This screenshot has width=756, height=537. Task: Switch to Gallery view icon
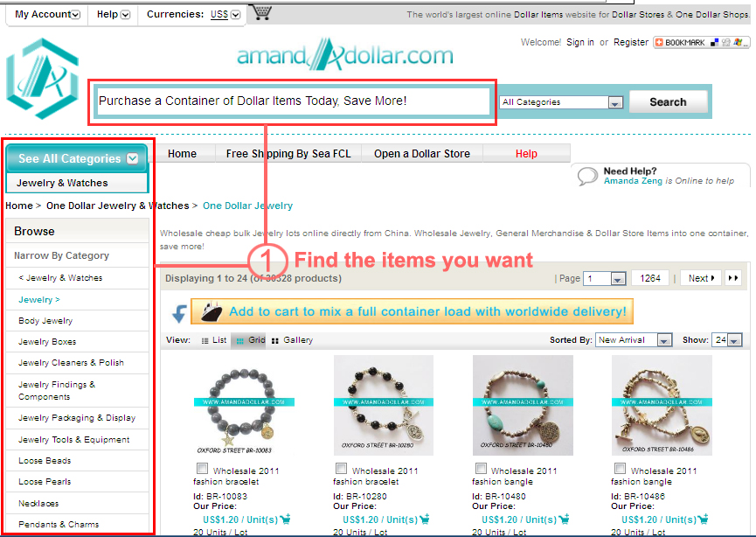(x=275, y=340)
